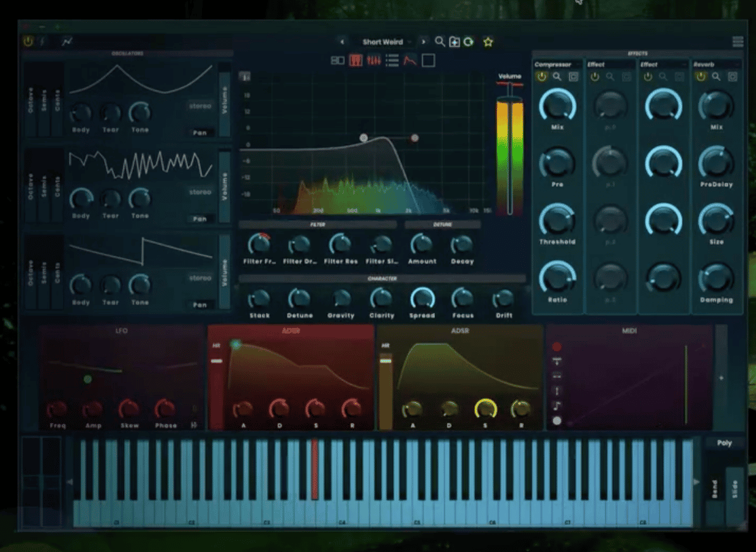This screenshot has height=552, width=756.
Task: Click the DETUNE section header
Action: pyautogui.click(x=443, y=225)
